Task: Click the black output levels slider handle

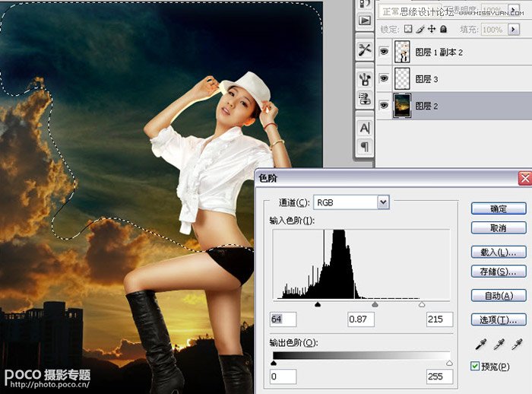Action: click(274, 363)
